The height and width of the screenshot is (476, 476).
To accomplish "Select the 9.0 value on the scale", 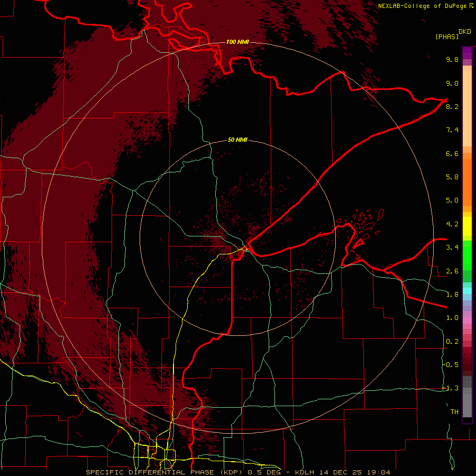I will 452,83.
